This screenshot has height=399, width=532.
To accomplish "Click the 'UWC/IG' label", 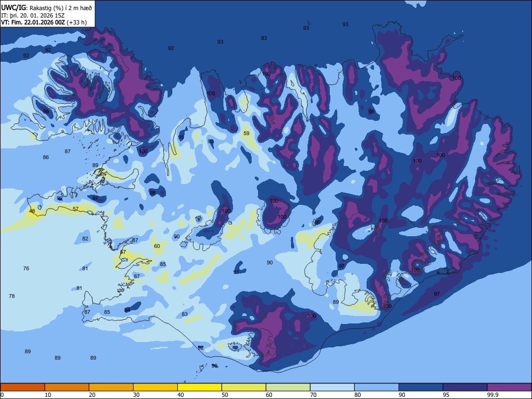I will [14, 8].
